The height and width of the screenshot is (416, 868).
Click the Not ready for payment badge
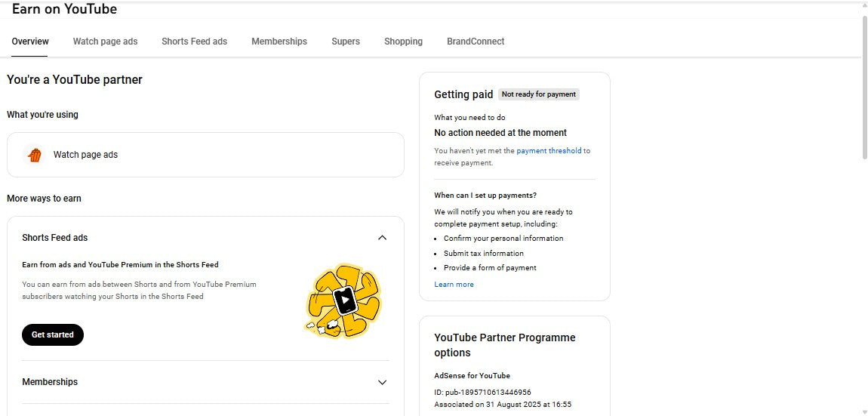click(538, 94)
